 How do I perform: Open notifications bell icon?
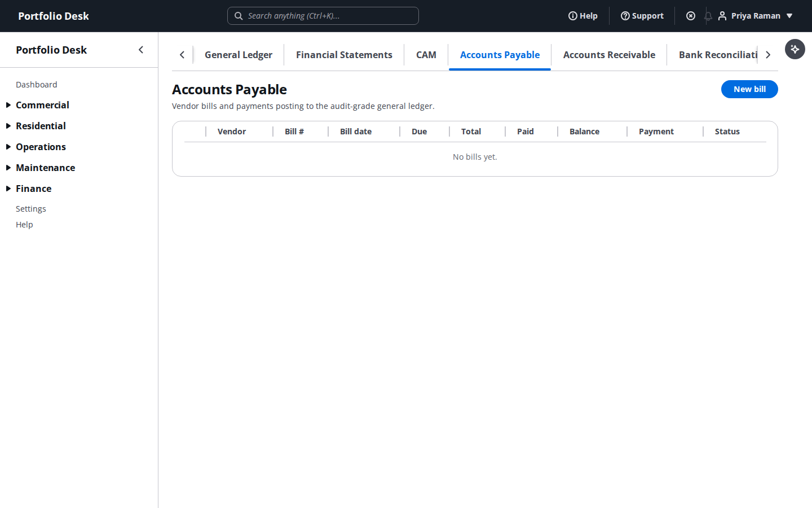(x=708, y=16)
